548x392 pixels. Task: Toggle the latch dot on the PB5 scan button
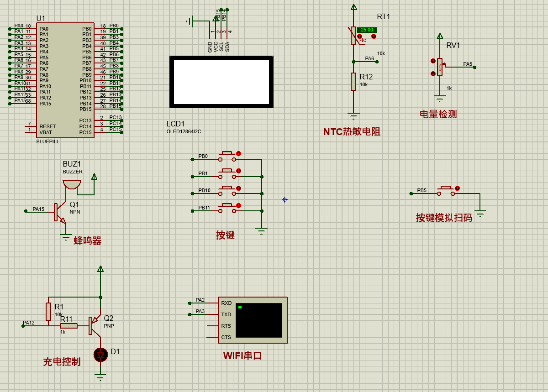pyautogui.click(x=457, y=188)
